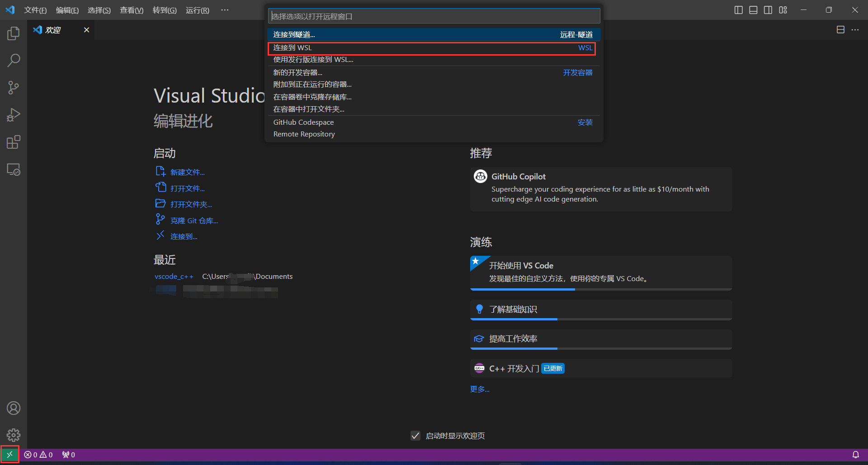This screenshot has height=465, width=868.
Task: Click the VS Code logo in title bar
Action: click(10, 10)
